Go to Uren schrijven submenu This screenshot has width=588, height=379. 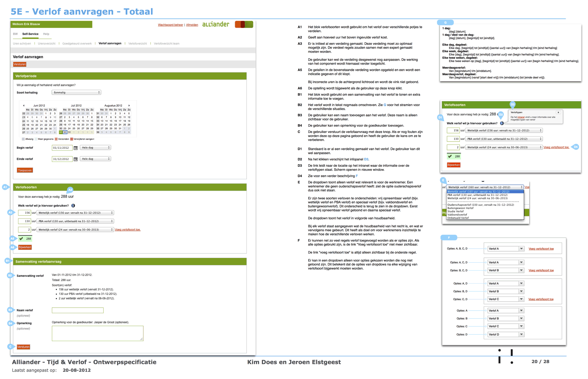22,44
